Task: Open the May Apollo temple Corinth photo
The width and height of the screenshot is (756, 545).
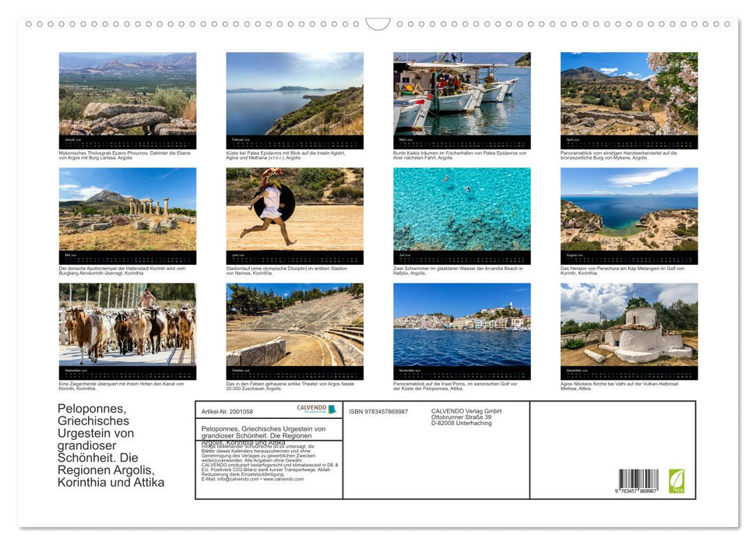Action: pos(128,210)
